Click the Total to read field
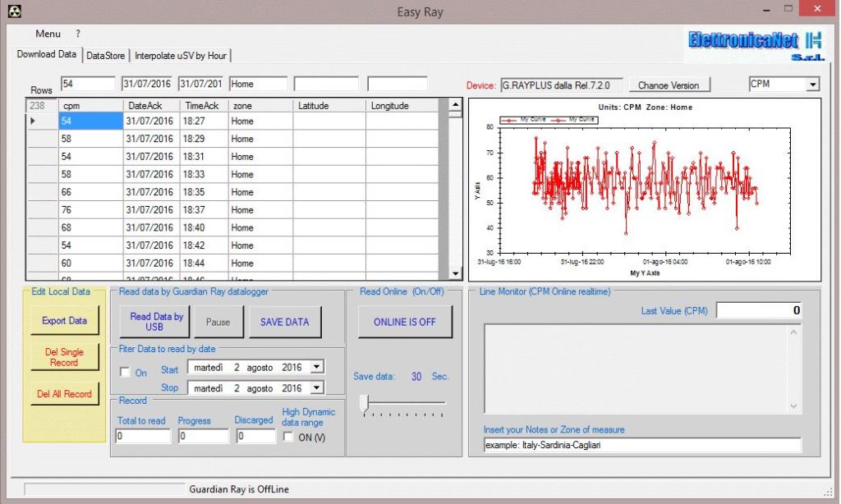The width and height of the screenshot is (841, 504). pyautogui.click(x=143, y=436)
